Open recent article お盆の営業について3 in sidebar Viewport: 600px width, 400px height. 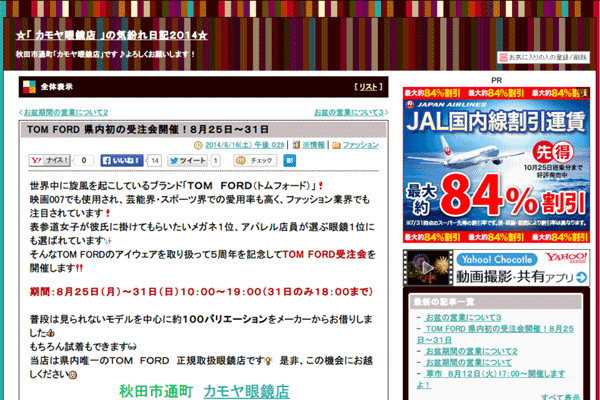463,317
